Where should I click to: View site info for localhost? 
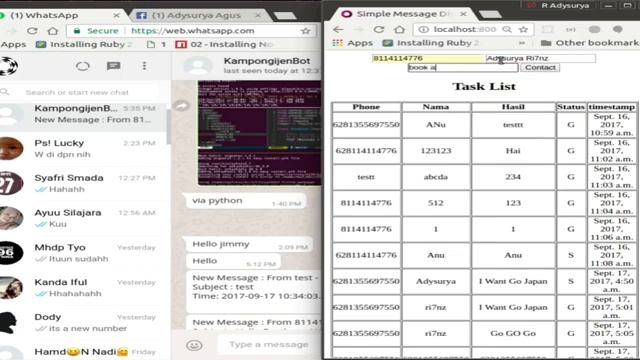(x=424, y=29)
